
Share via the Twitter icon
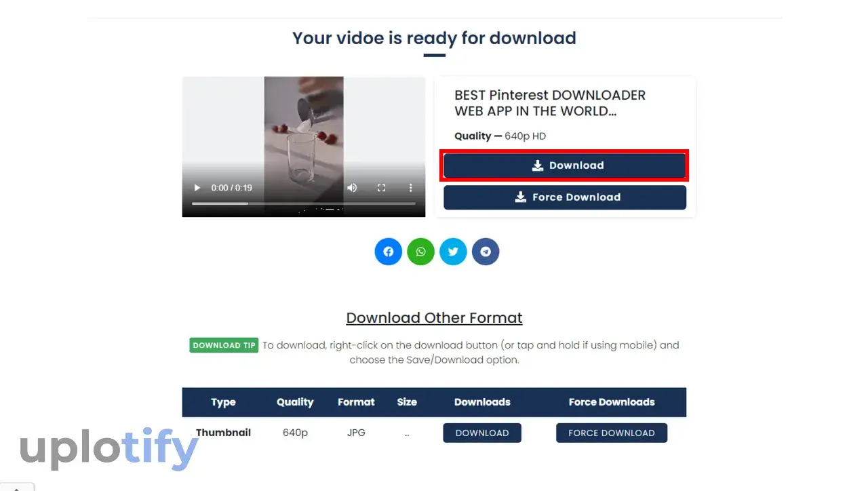point(453,252)
